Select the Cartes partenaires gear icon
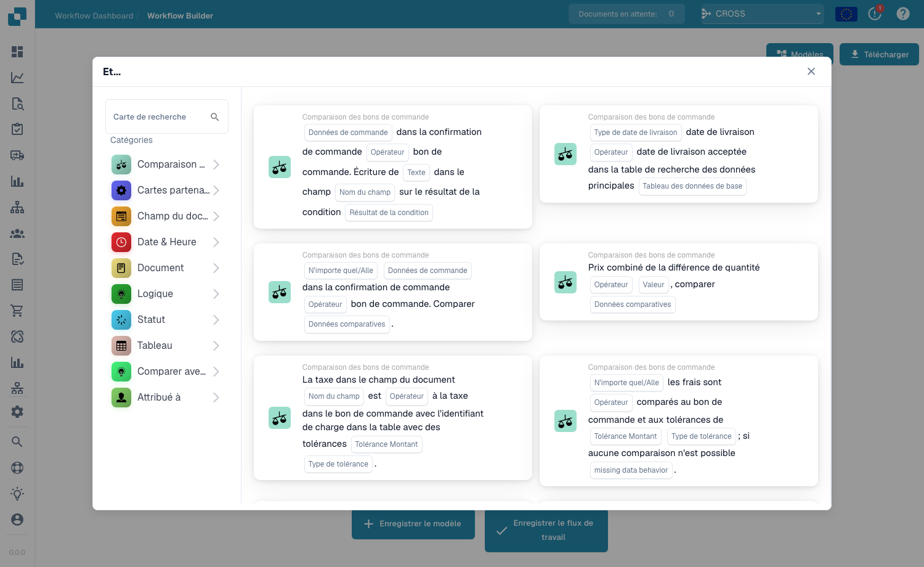The width and height of the screenshot is (924, 567). click(x=121, y=190)
